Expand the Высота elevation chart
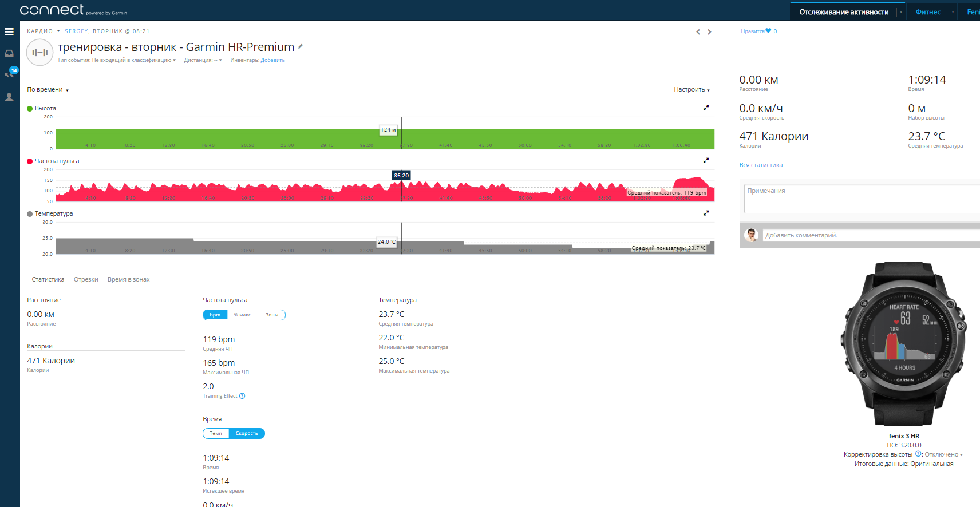This screenshot has height=507, width=980. point(706,108)
